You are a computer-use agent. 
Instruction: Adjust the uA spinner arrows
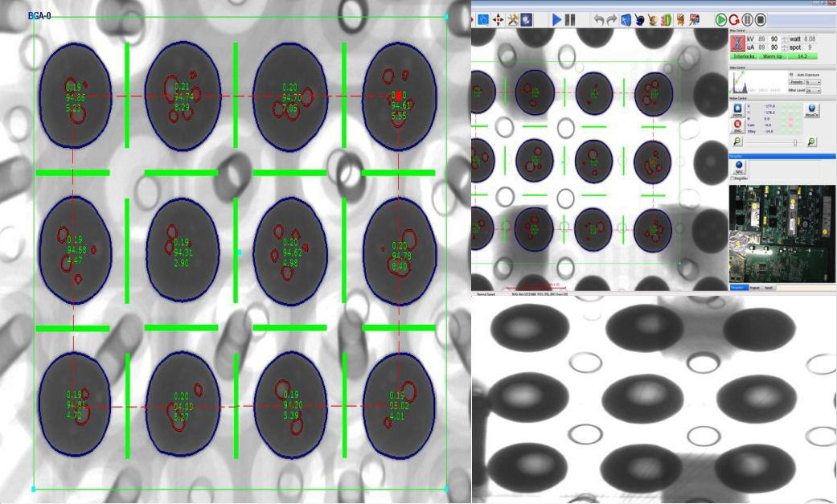(784, 47)
